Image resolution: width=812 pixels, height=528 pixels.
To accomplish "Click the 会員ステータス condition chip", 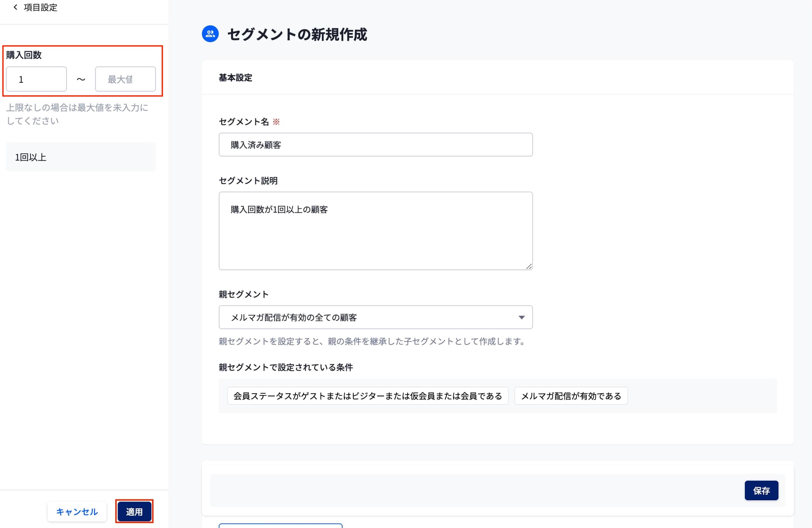I will pos(367,396).
